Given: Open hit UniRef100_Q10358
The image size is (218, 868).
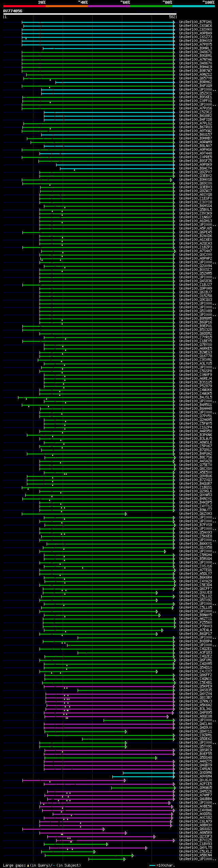Looking at the screenshot, I should pos(196,548).
